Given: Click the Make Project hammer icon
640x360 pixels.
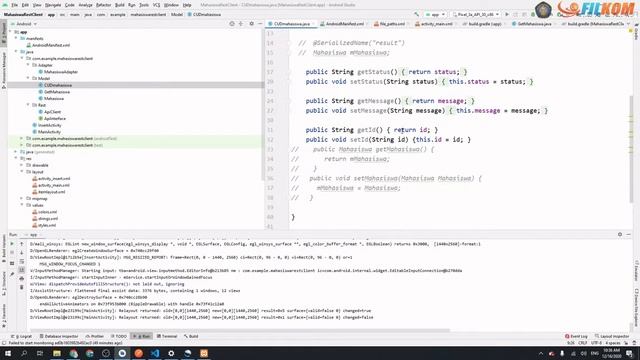Looking at the screenshot, I should (416, 14).
